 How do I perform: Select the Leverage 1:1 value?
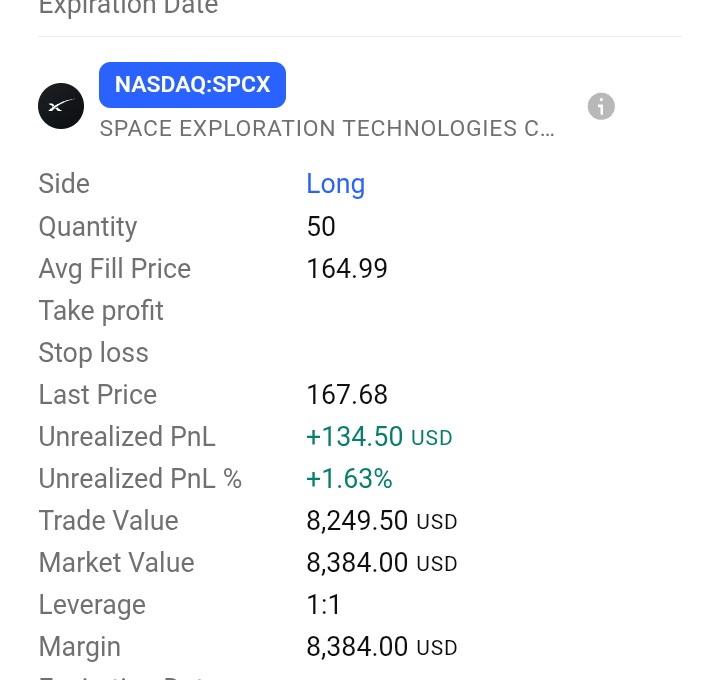coord(323,605)
